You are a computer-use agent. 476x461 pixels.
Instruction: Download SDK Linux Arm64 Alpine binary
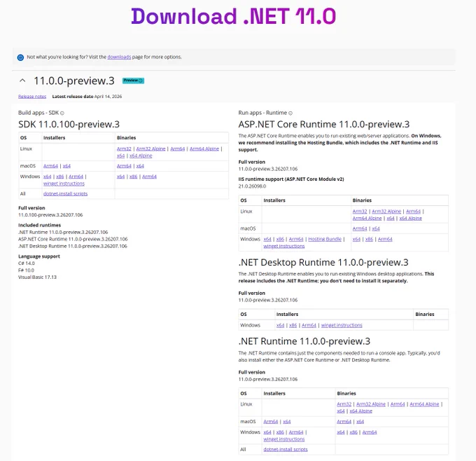[204, 149]
